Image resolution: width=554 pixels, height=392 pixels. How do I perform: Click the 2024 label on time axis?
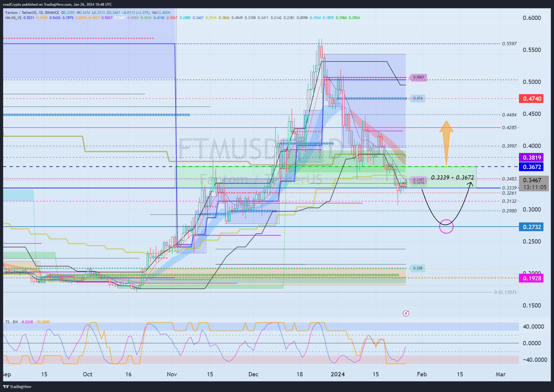pyautogui.click(x=338, y=374)
